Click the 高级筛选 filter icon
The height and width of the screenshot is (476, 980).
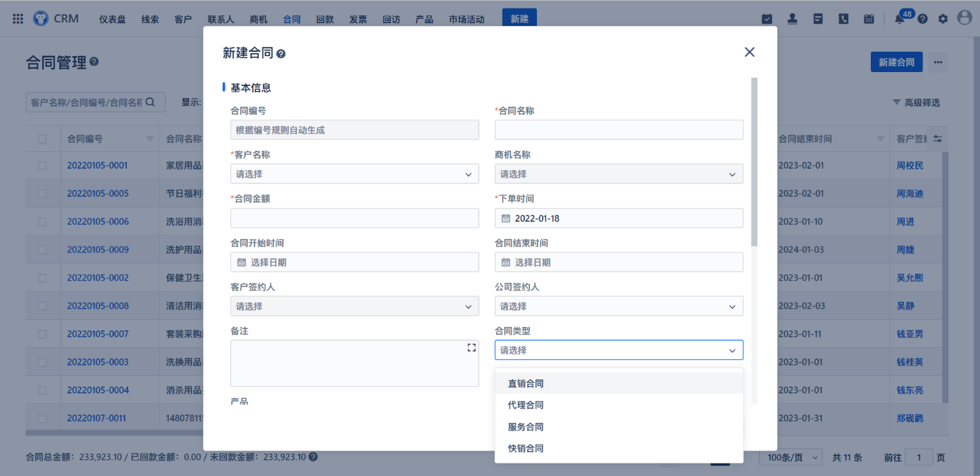click(896, 102)
